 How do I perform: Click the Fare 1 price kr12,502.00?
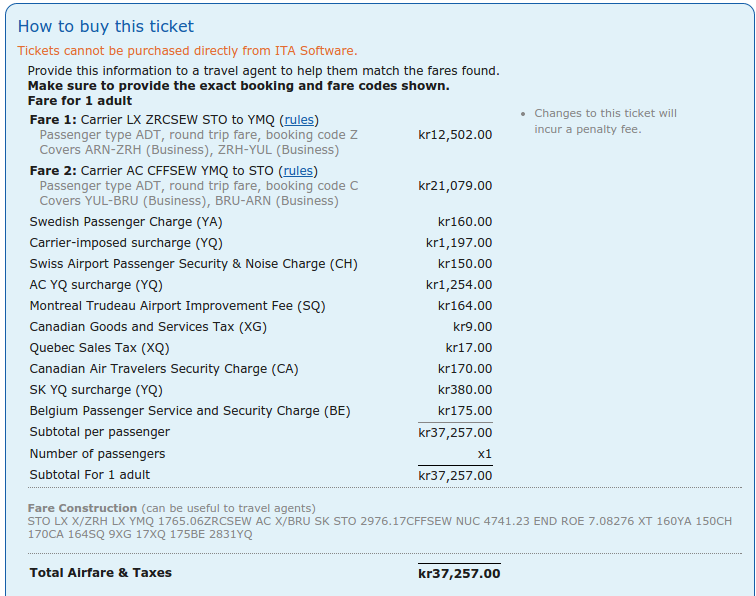(x=455, y=135)
